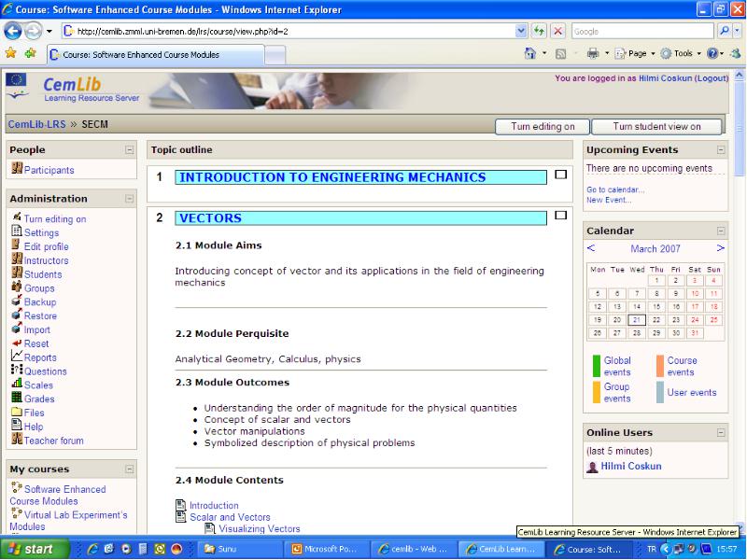Click the Internet Explorer home toolbar icon
The height and width of the screenshot is (560, 747).
click(529, 54)
